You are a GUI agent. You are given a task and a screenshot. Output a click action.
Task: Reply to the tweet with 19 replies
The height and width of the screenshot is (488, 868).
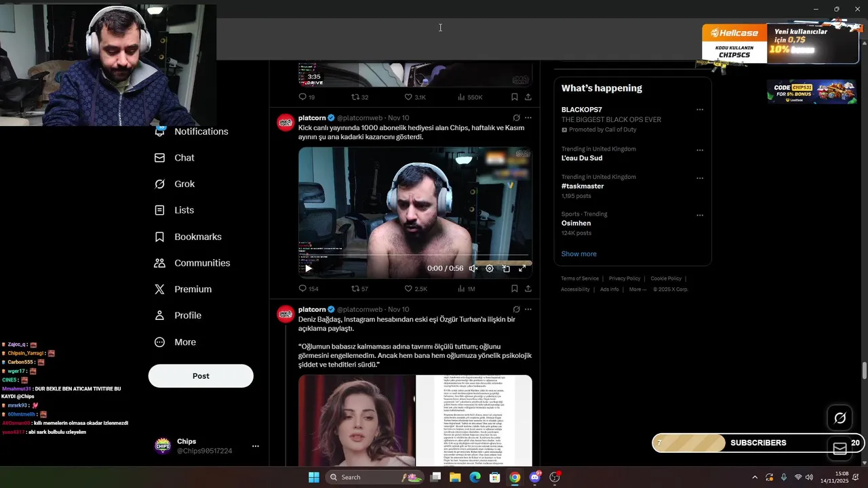pyautogui.click(x=307, y=97)
